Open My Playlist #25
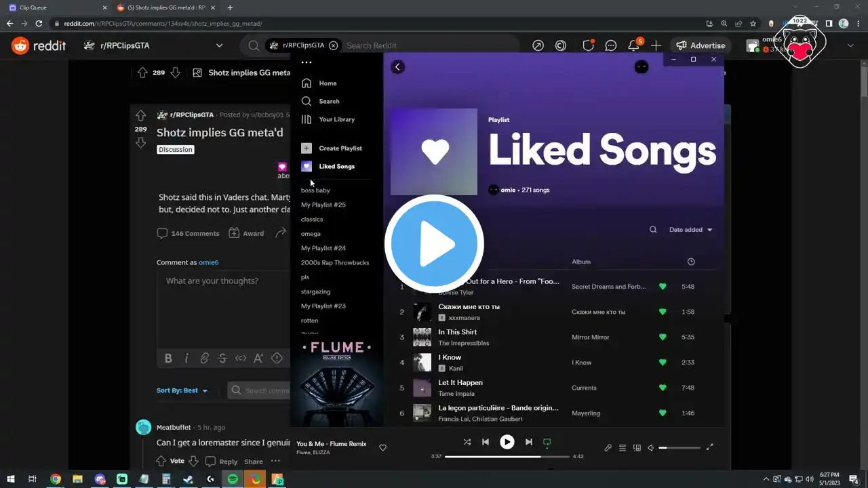The width and height of the screenshot is (868, 488). [323, 205]
